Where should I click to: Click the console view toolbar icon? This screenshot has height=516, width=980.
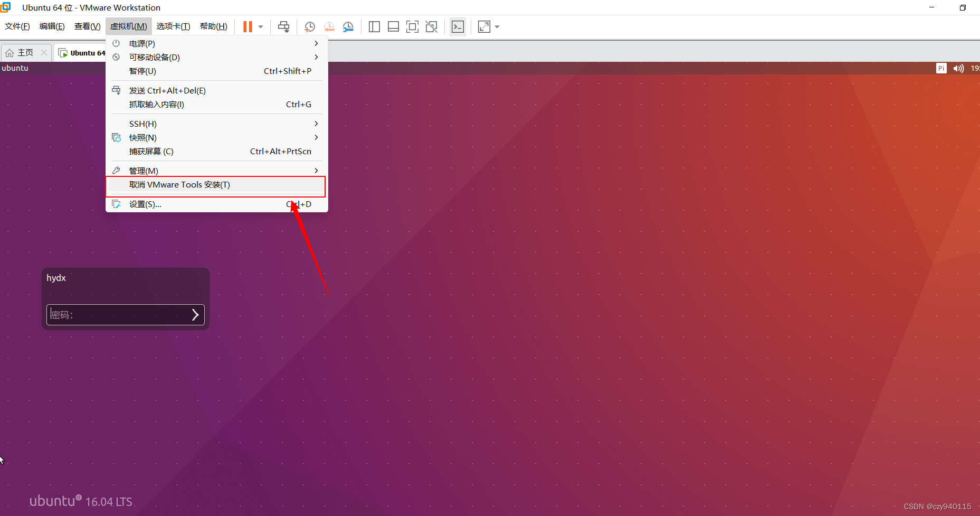click(x=458, y=26)
